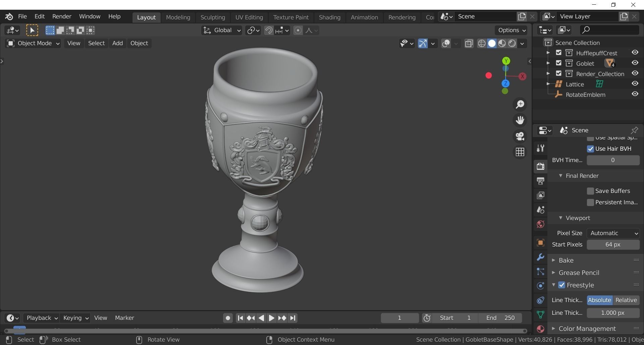Jump to the last frame

pos(293,318)
